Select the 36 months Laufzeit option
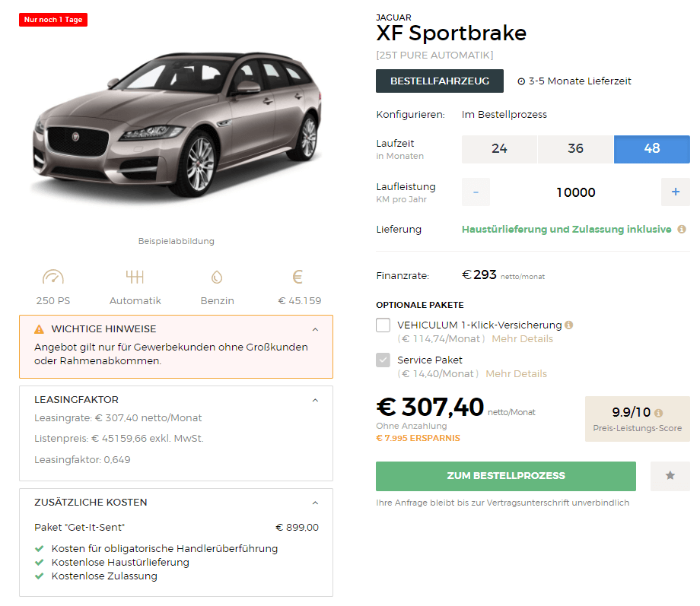Image resolution: width=700 pixels, height=606 pixels. (575, 149)
